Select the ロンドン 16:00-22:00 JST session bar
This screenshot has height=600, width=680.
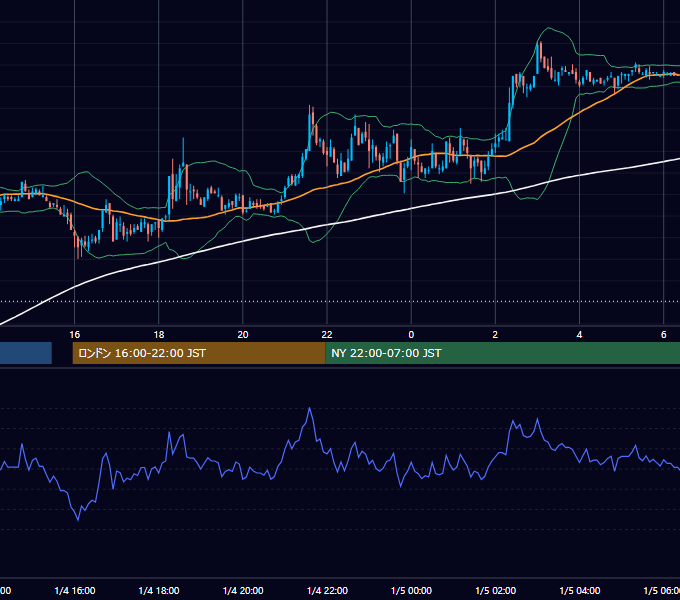(199, 353)
